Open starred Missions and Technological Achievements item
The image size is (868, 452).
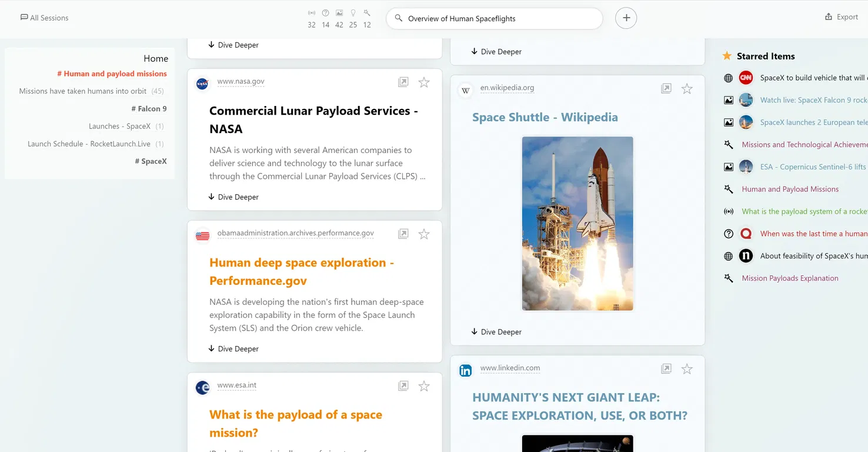tap(804, 145)
